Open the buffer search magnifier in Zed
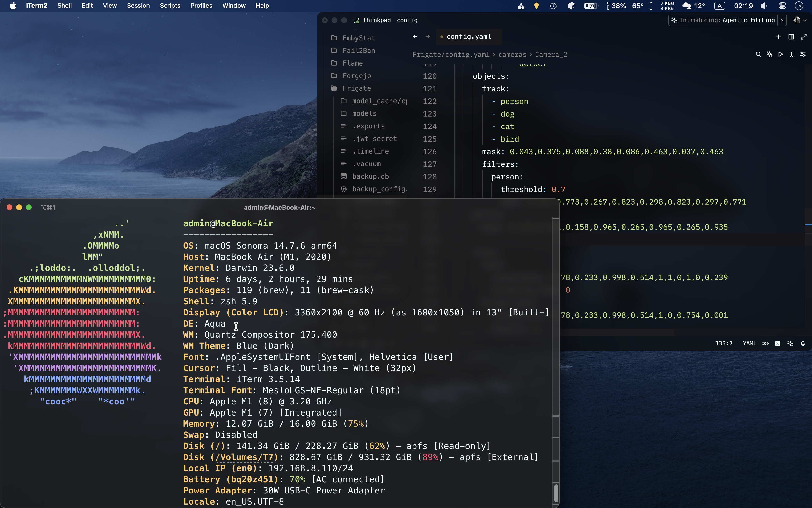The image size is (812, 508). (758, 54)
